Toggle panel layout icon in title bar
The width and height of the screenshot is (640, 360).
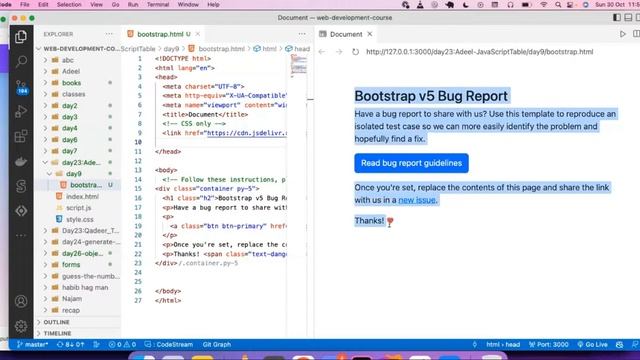(628, 18)
